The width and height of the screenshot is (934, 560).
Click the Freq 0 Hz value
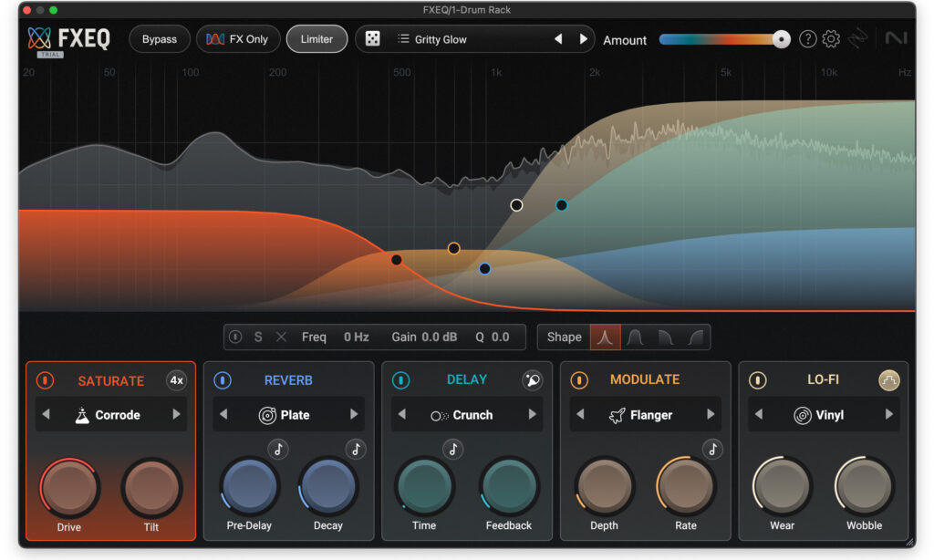click(x=357, y=337)
